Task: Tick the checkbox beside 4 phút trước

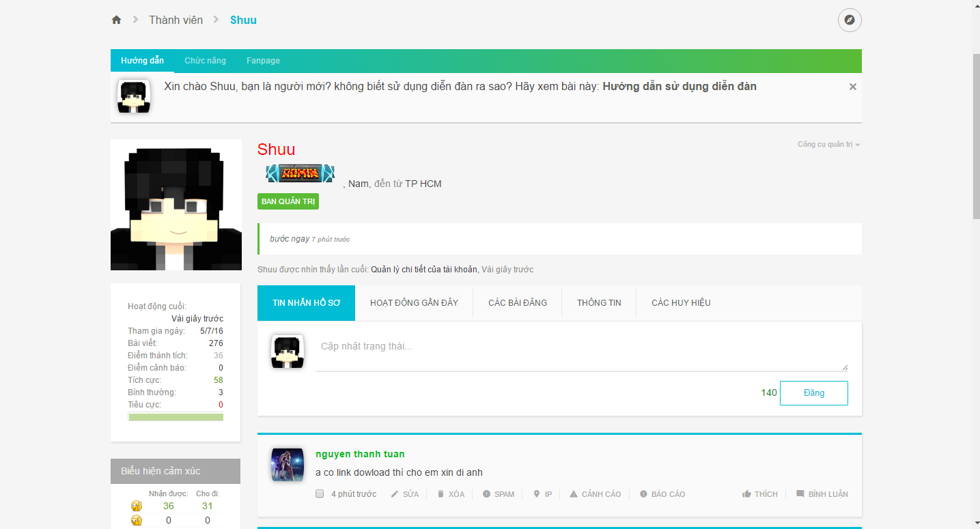Action: pyautogui.click(x=320, y=494)
